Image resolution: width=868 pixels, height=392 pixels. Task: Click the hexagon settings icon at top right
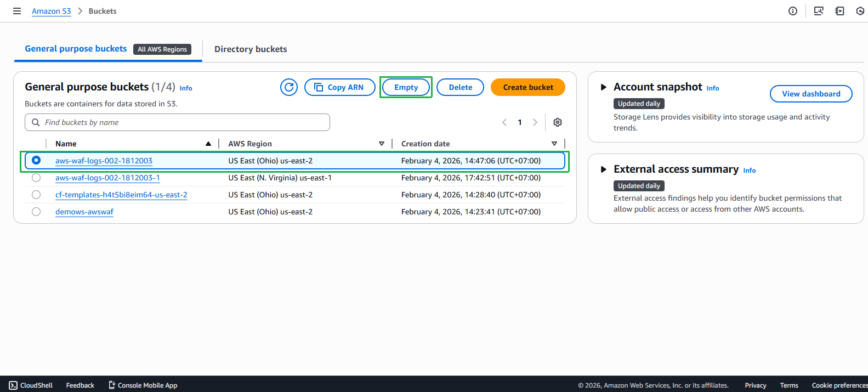click(x=860, y=11)
